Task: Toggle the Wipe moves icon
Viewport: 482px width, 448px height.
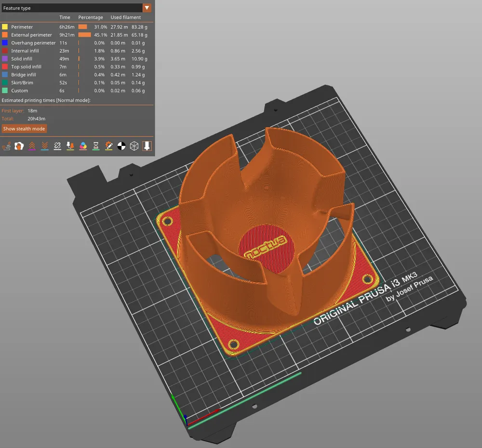Action: (19, 145)
